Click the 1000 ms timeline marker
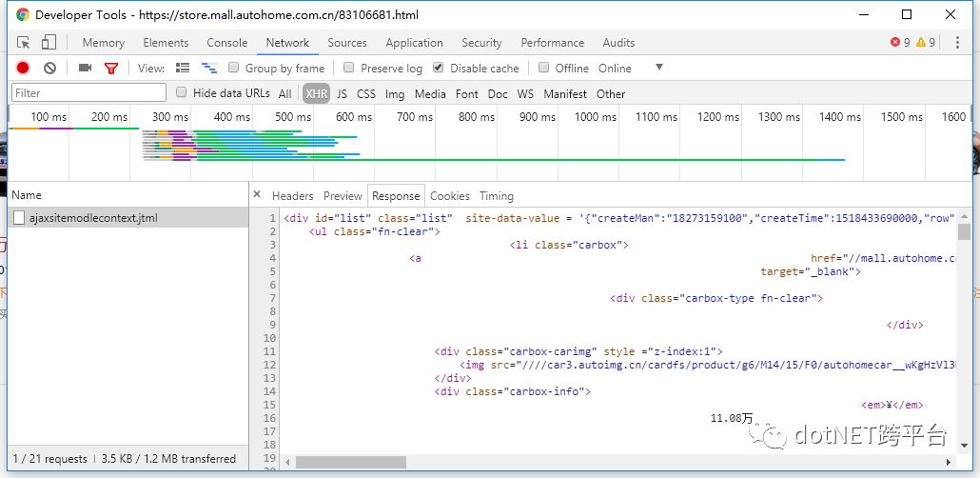The width and height of the screenshot is (980, 478). tap(596, 116)
